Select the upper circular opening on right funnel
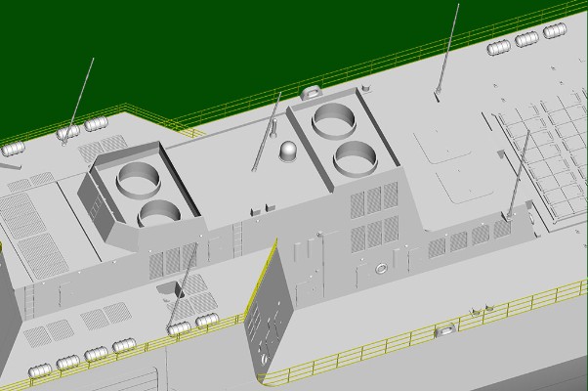The height and width of the screenshot is (391, 588). pos(337,119)
